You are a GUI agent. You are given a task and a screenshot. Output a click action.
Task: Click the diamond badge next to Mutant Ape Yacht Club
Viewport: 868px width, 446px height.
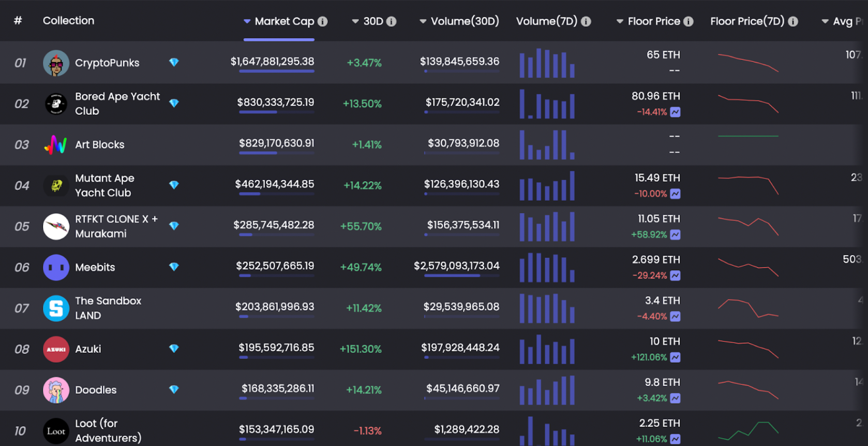[174, 185]
